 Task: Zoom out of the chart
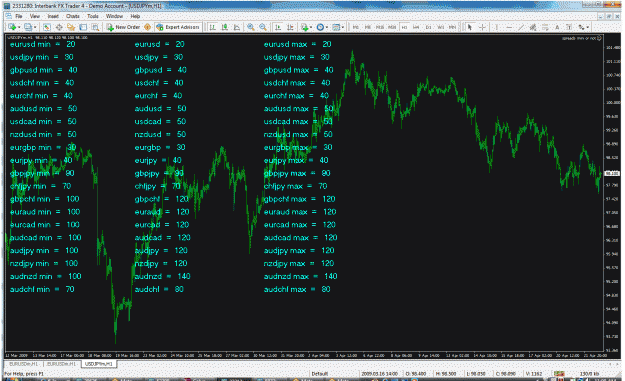[263, 27]
